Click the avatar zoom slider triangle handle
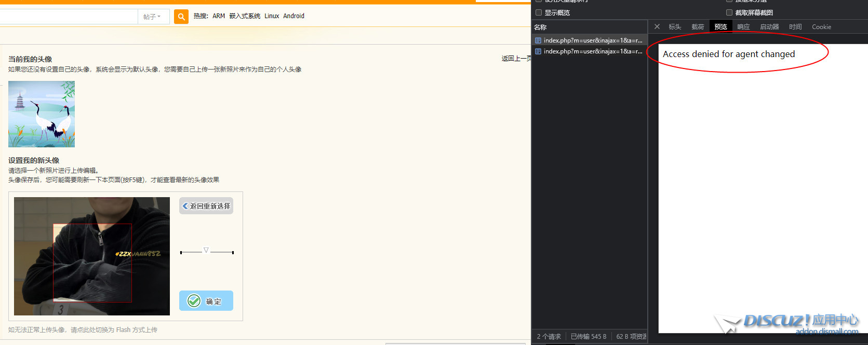Viewport: 868px width, 345px height. click(206, 250)
